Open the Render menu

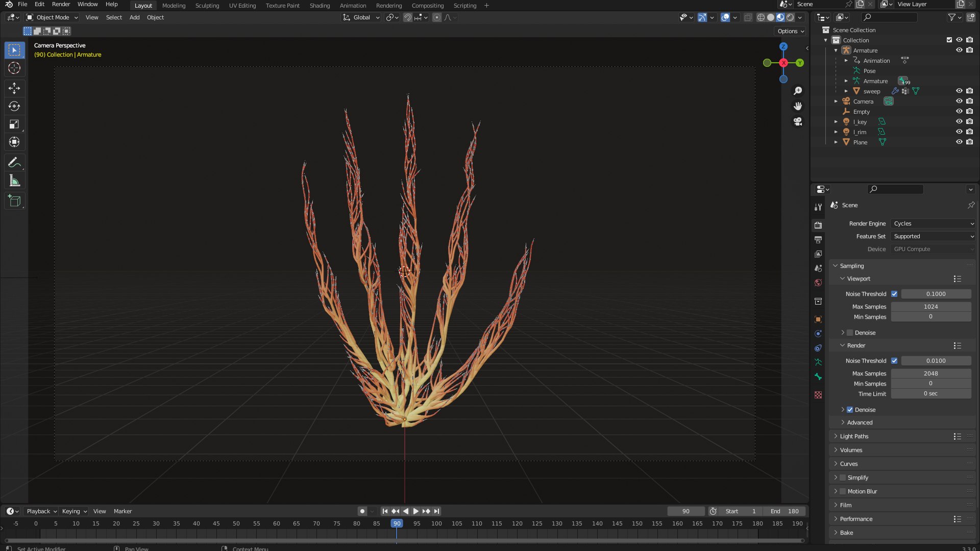[x=61, y=4]
